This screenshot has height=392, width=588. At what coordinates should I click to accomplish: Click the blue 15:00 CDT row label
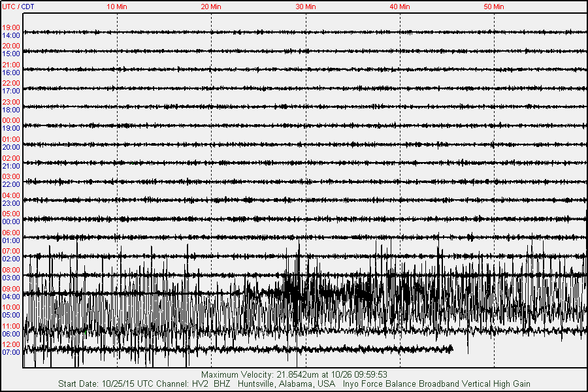click(x=11, y=54)
